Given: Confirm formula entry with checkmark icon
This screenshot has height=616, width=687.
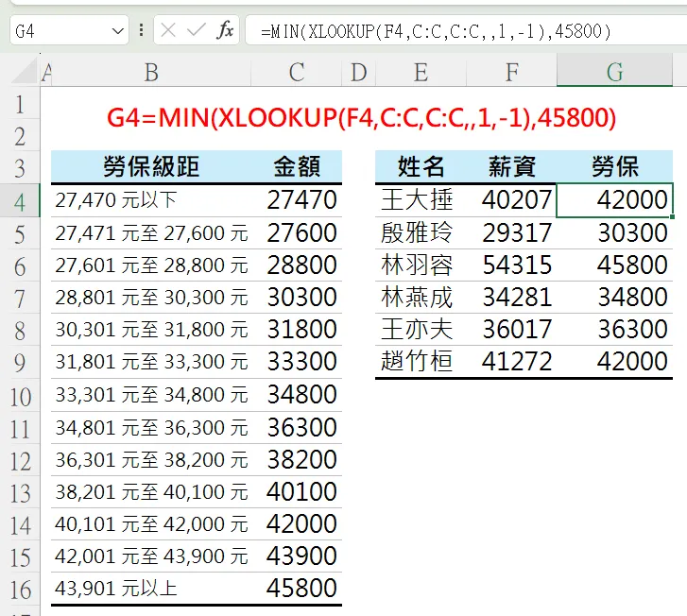Looking at the screenshot, I should point(196,30).
